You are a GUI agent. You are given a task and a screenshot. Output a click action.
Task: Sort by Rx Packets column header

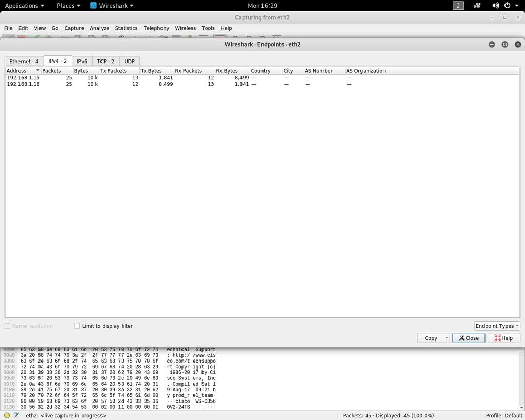point(194,71)
